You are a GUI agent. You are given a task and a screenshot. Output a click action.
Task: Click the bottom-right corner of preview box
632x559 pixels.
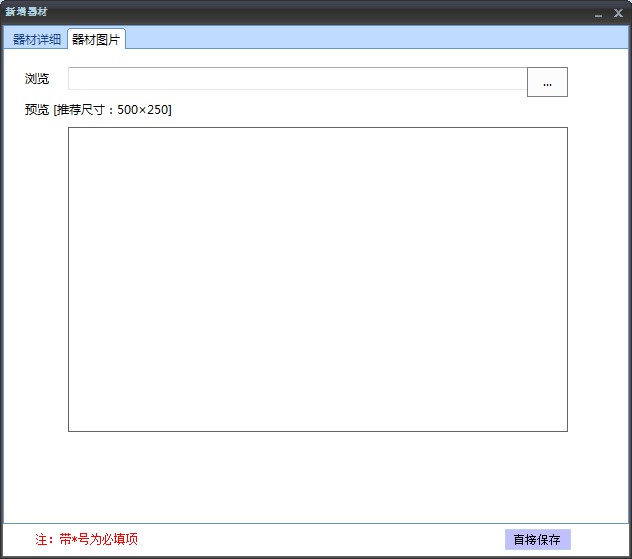(564, 428)
